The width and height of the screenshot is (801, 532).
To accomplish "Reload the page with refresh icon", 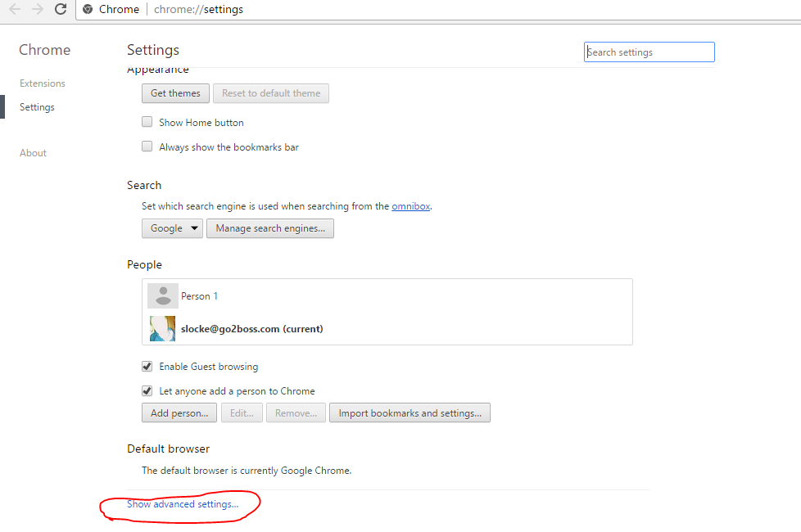I will pyautogui.click(x=61, y=9).
